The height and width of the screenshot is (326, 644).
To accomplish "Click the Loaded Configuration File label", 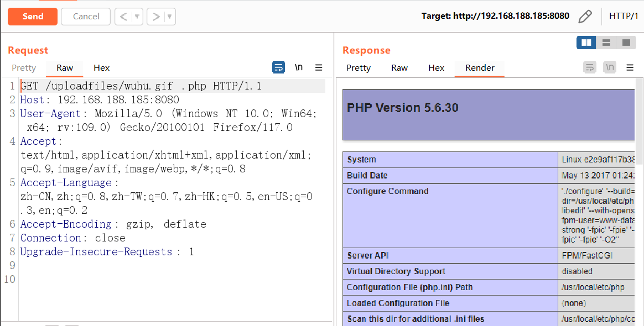I will pyautogui.click(x=398, y=303).
